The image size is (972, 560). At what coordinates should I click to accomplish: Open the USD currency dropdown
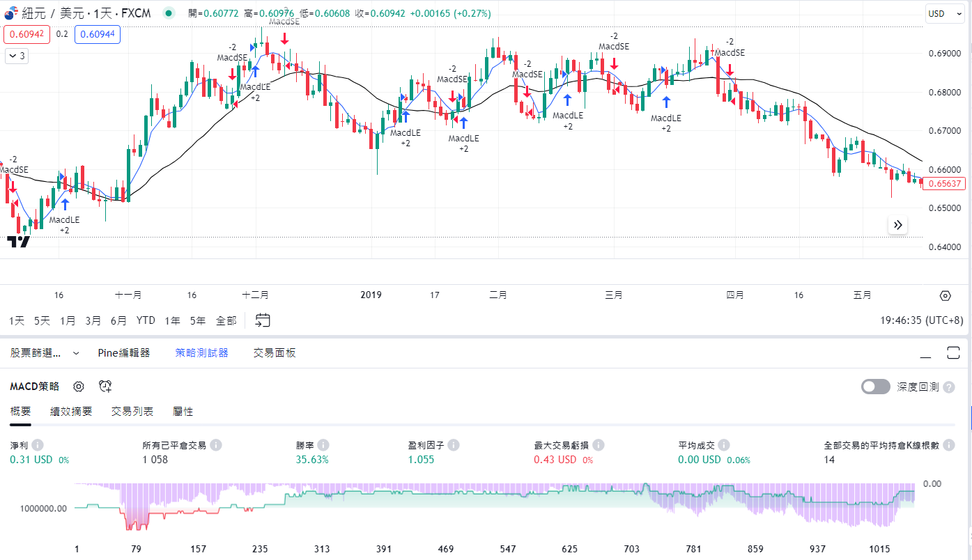click(944, 14)
